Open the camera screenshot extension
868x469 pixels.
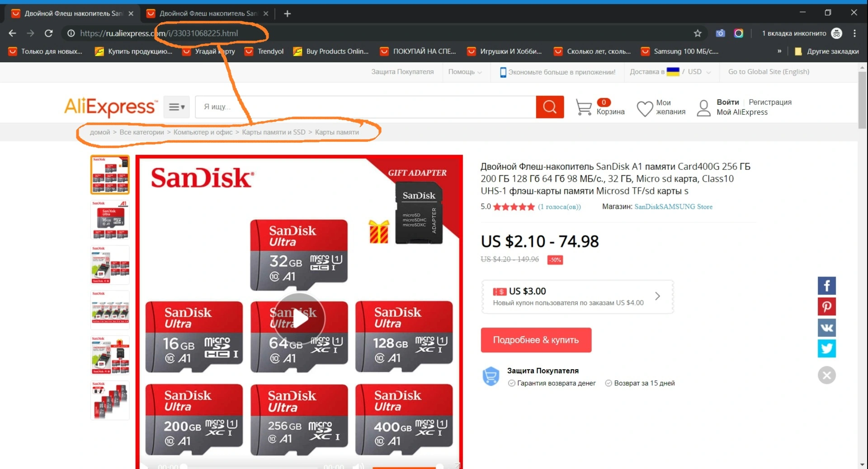coord(720,33)
